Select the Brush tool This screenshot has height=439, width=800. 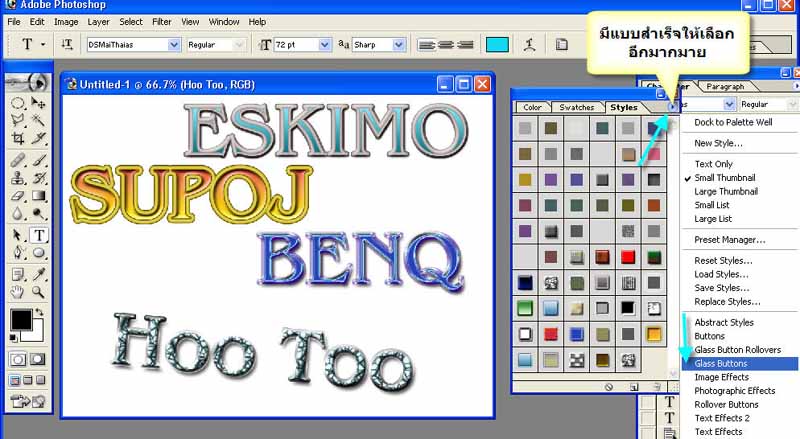click(x=38, y=161)
